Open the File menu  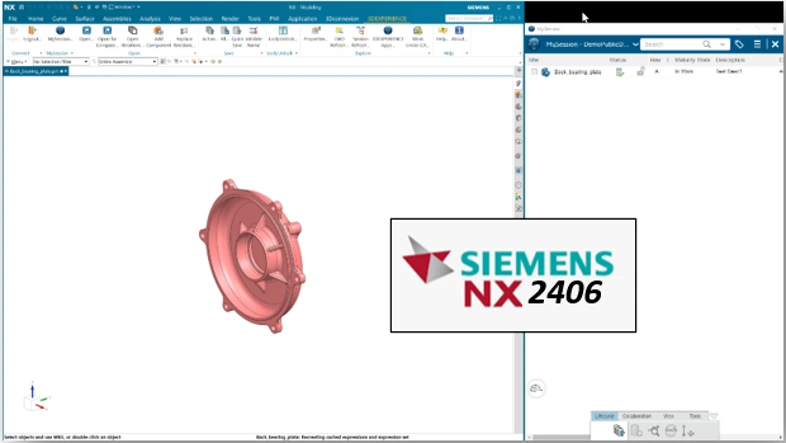pos(13,19)
